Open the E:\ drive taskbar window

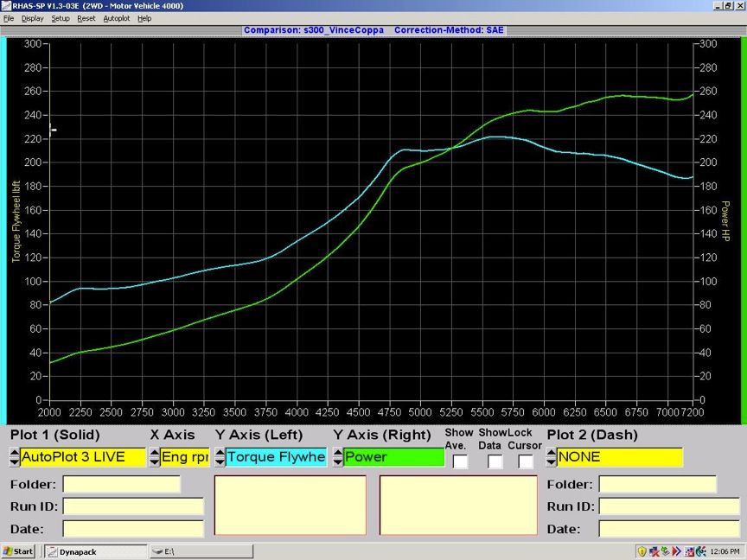click(201, 551)
